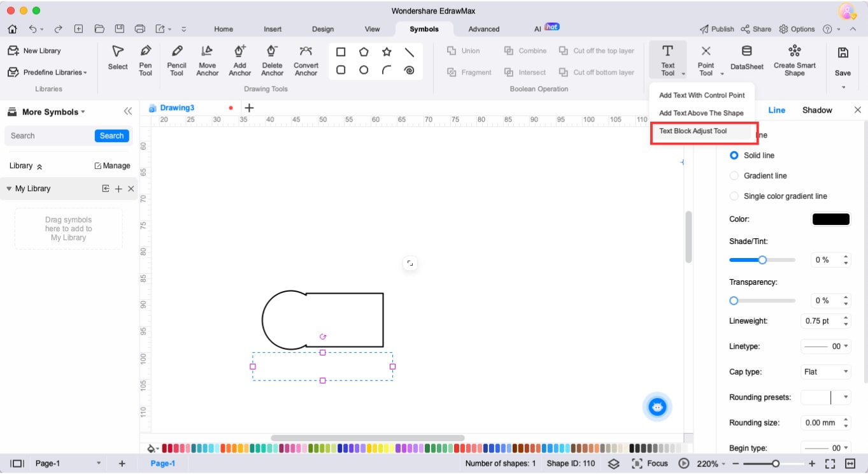Open the DataSheet tool
This screenshot has height=474, width=868.
[x=747, y=57]
